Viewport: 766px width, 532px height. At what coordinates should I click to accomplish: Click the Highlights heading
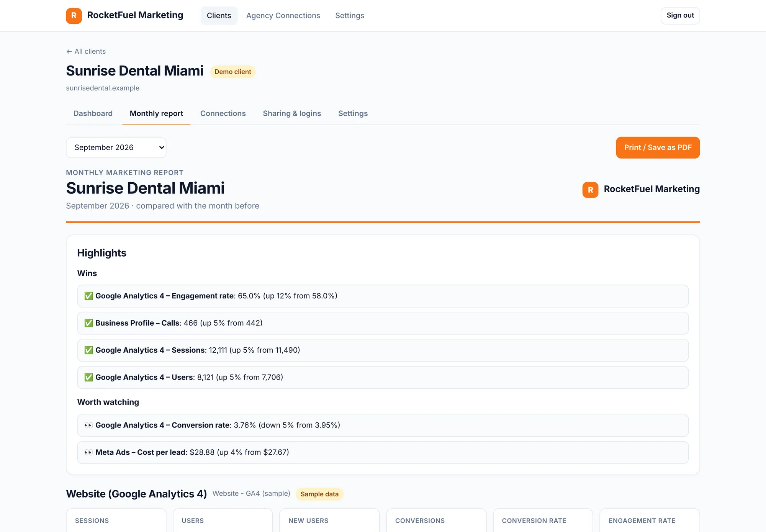point(102,253)
